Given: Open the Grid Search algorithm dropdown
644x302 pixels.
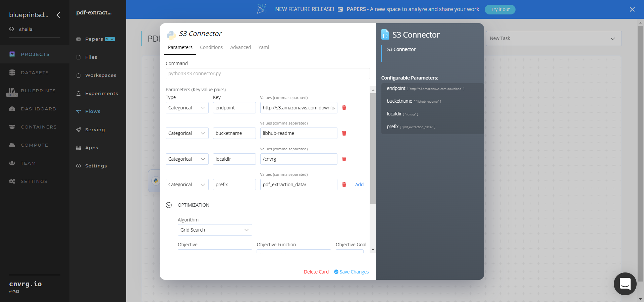Looking at the screenshot, I should tap(215, 230).
